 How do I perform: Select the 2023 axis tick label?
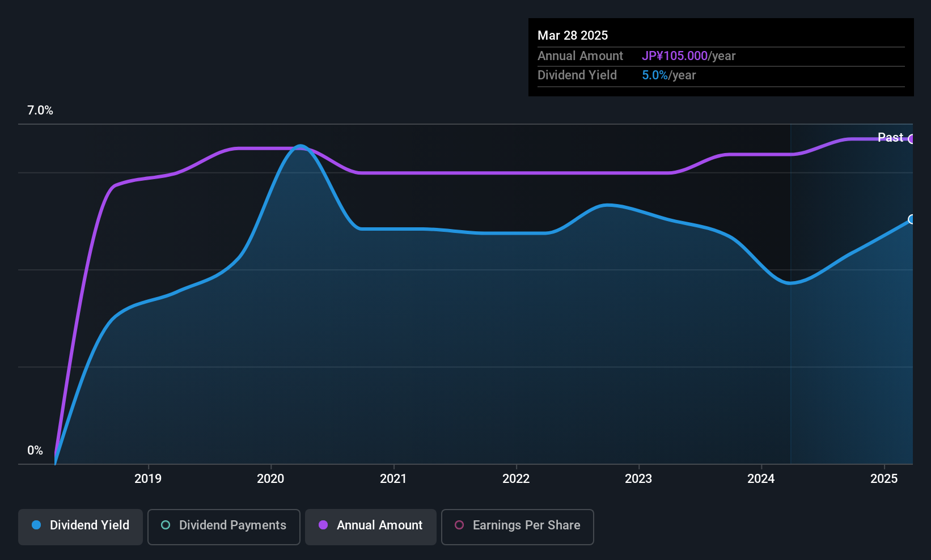638,479
